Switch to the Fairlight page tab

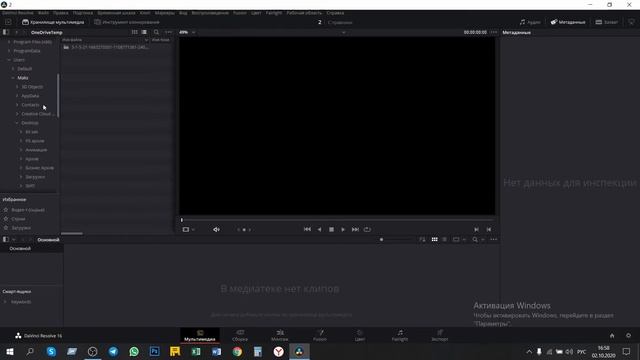coord(400,336)
